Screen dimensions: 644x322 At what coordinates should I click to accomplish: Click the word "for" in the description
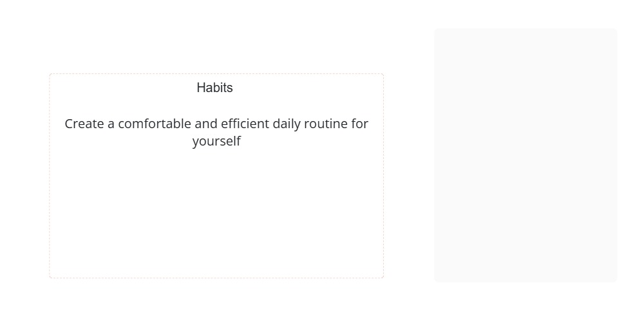tap(360, 124)
